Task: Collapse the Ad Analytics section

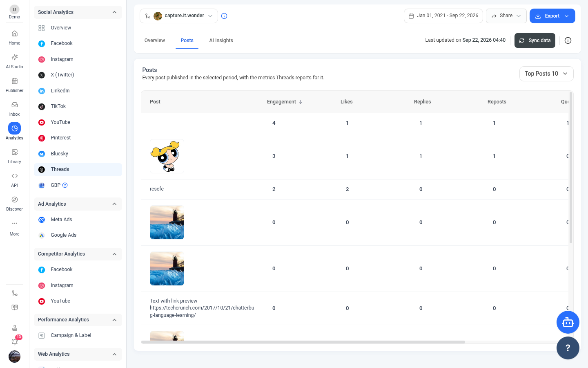Action: [x=114, y=204]
